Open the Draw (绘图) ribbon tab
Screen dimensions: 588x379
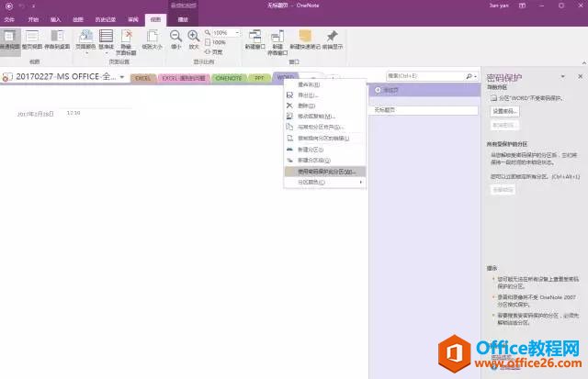pos(77,19)
